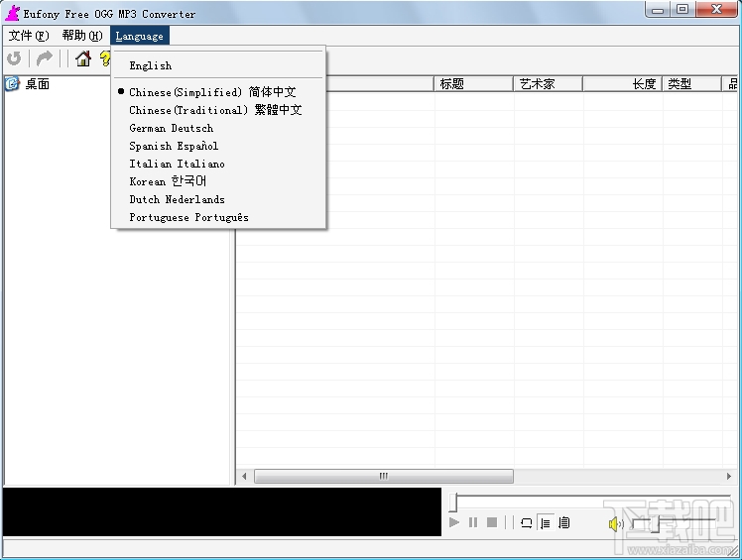742x560 pixels.
Task: Open the 文件(F) menu
Action: 29,36
